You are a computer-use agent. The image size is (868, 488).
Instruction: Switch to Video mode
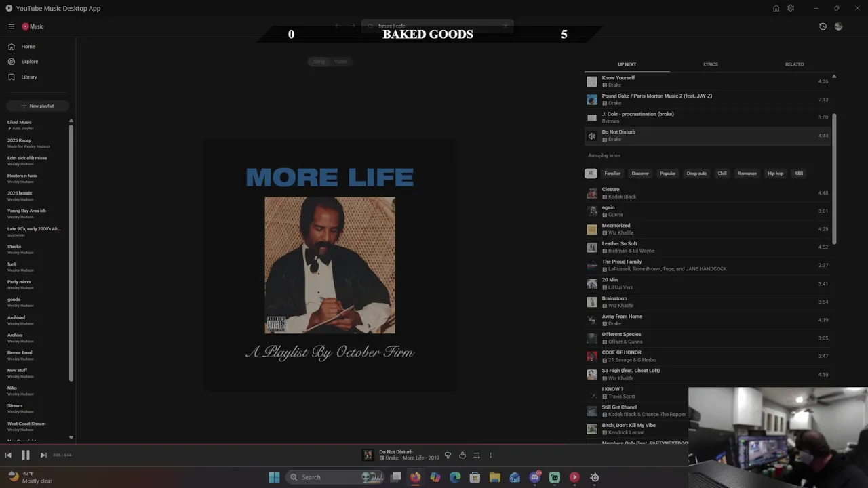(x=340, y=62)
